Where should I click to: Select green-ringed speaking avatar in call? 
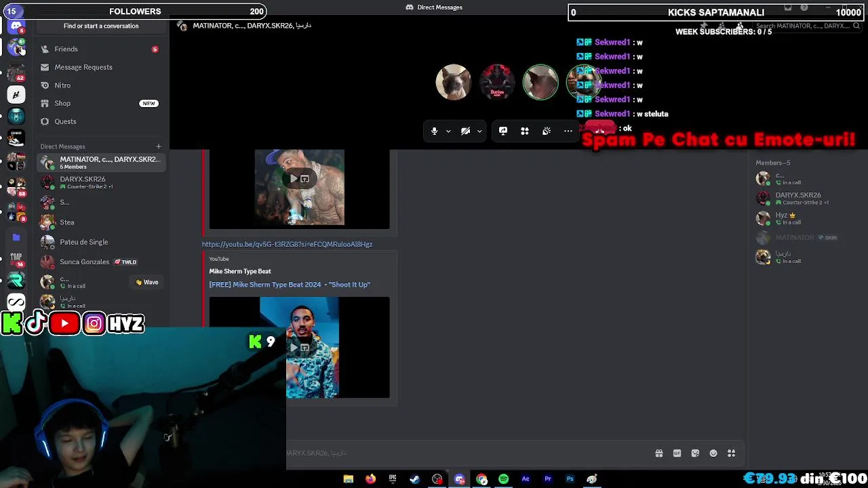[x=540, y=82]
